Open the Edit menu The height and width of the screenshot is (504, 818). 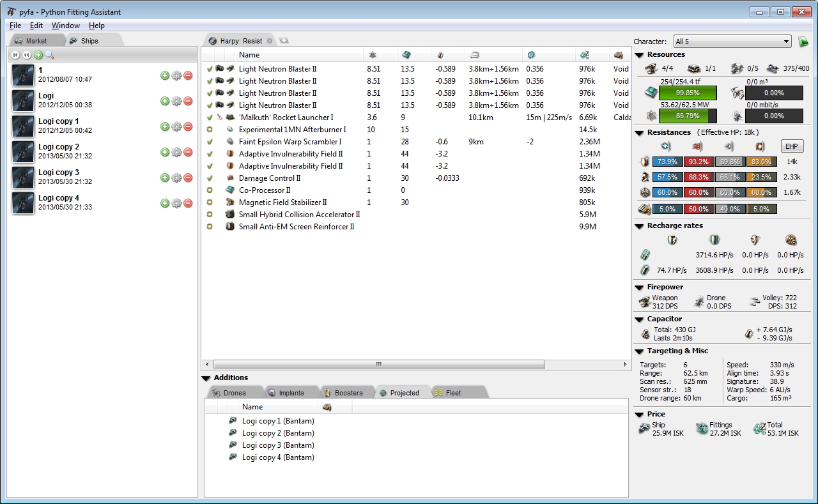click(x=36, y=26)
